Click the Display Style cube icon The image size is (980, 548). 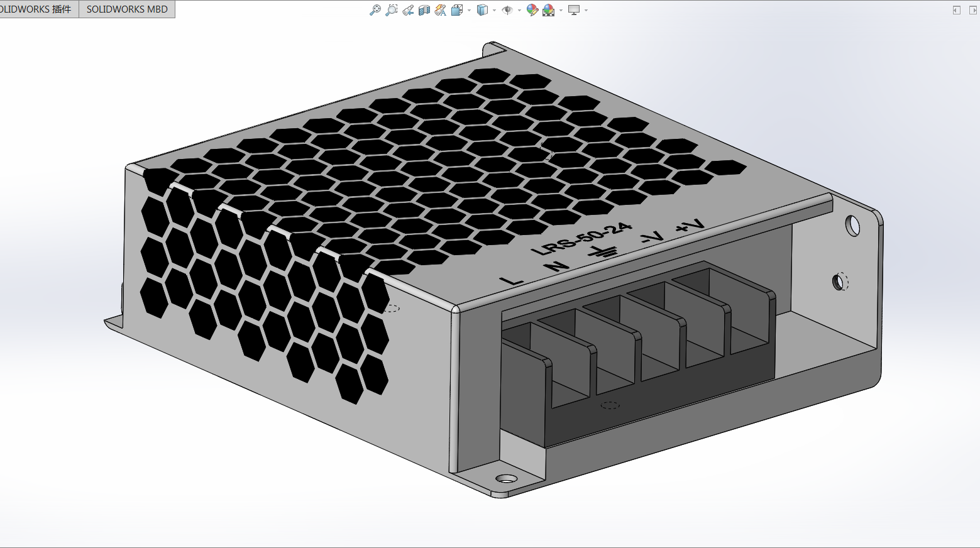click(x=482, y=10)
